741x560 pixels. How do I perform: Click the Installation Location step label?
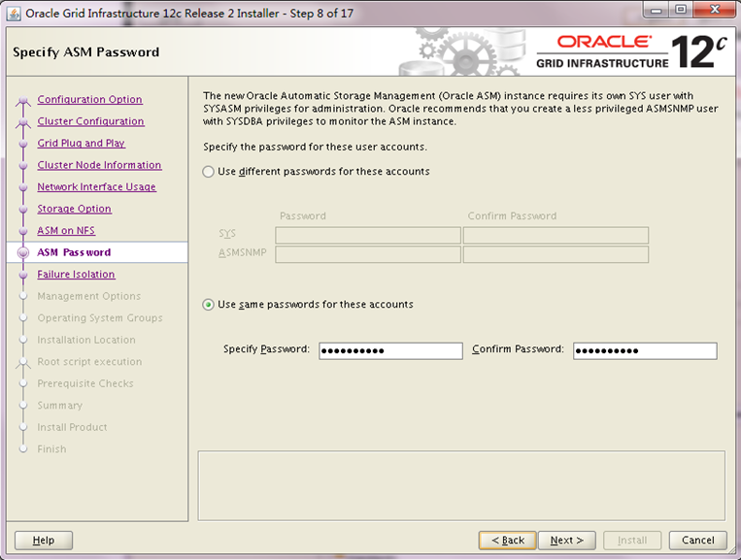86,340
